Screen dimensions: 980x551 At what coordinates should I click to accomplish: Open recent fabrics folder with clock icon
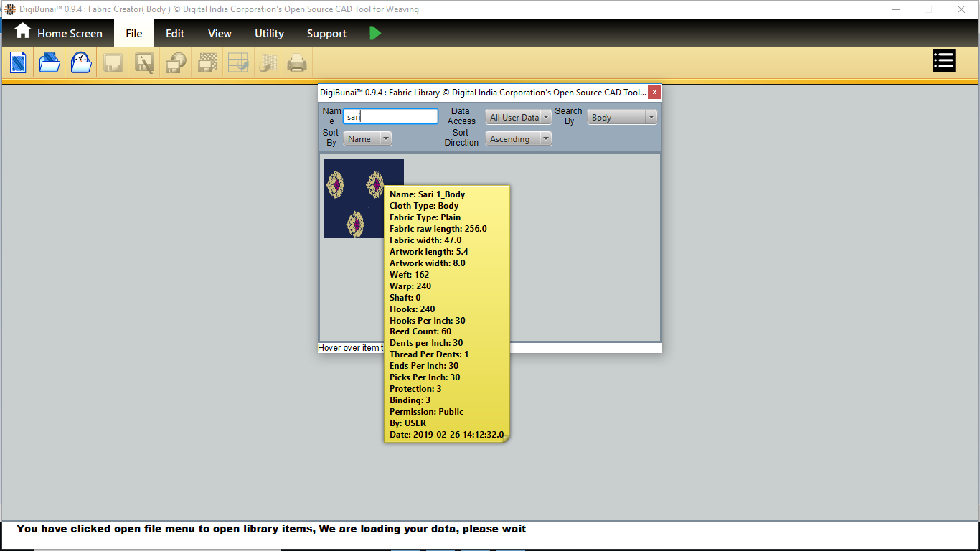[x=81, y=63]
